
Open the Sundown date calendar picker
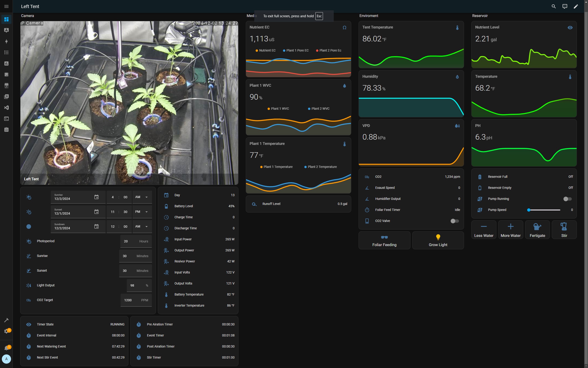(x=96, y=226)
